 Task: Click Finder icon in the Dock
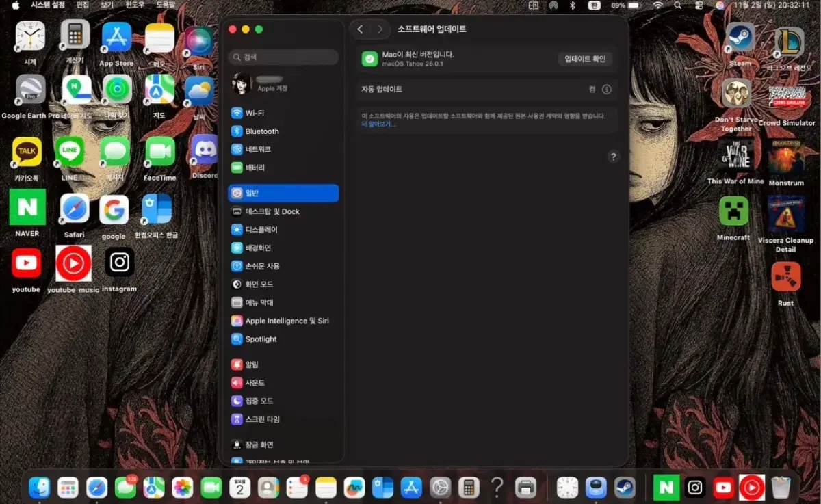(x=39, y=487)
